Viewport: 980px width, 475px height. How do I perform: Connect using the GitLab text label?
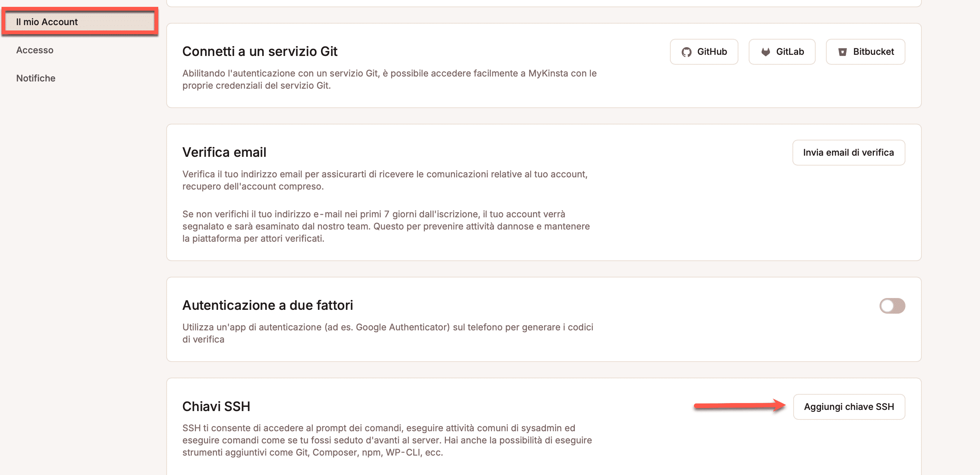pyautogui.click(x=790, y=52)
